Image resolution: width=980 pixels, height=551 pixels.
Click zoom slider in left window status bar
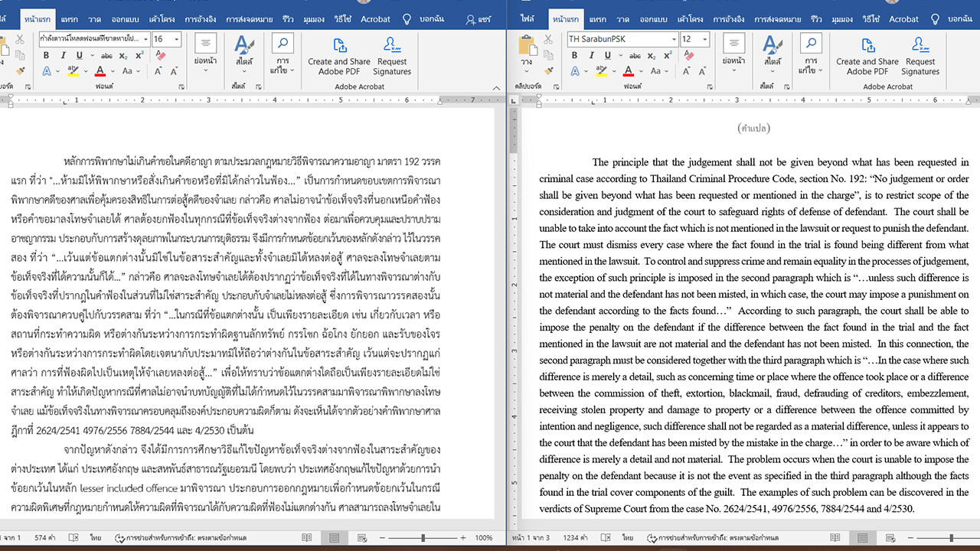pos(423,538)
